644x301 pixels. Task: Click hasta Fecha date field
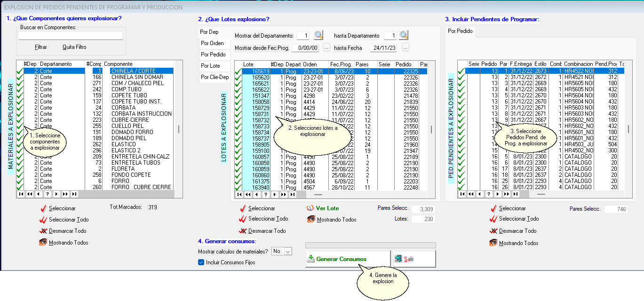pyautogui.click(x=383, y=48)
